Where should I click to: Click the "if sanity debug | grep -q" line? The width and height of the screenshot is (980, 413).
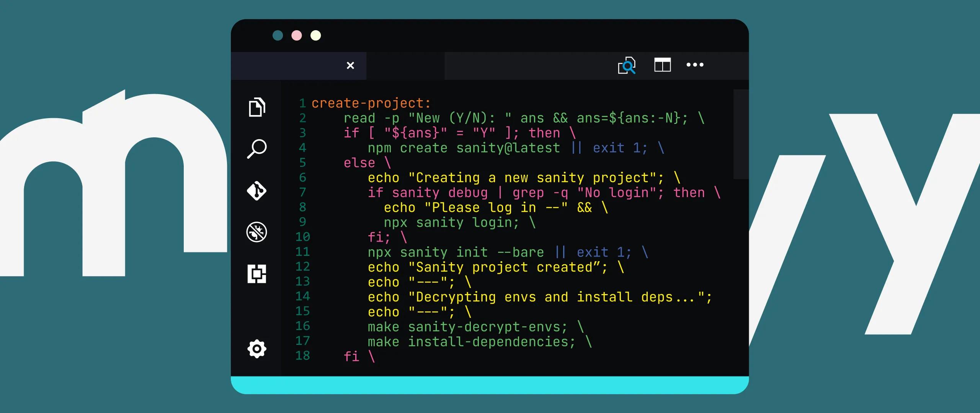[544, 193]
